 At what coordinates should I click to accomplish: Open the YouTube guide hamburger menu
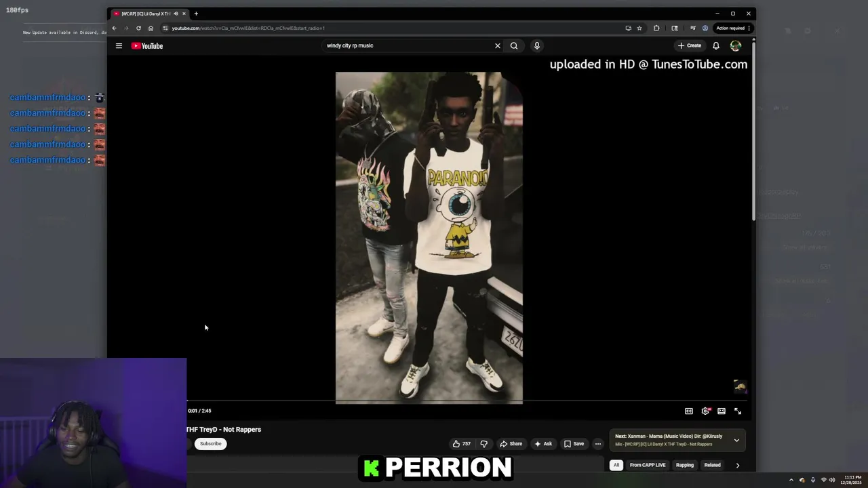(119, 46)
